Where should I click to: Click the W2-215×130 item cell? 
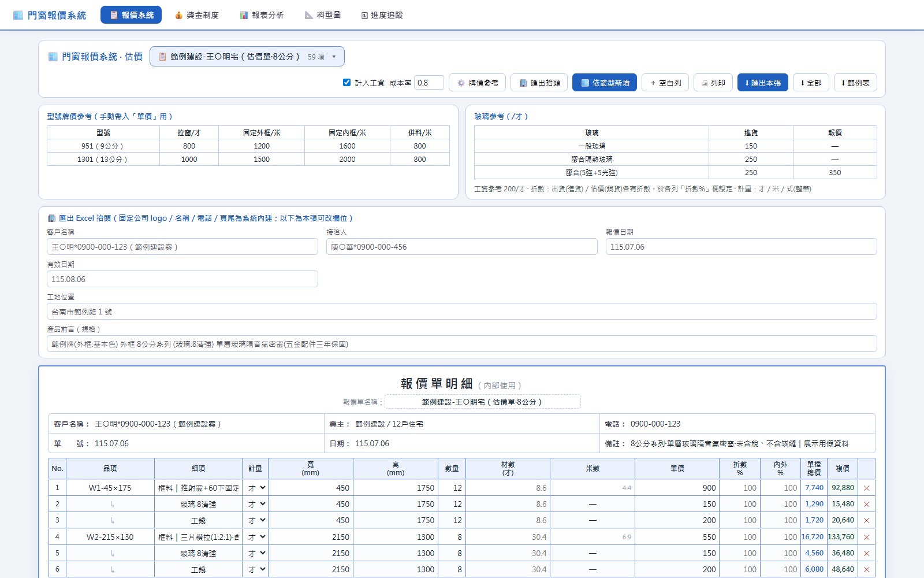110,537
